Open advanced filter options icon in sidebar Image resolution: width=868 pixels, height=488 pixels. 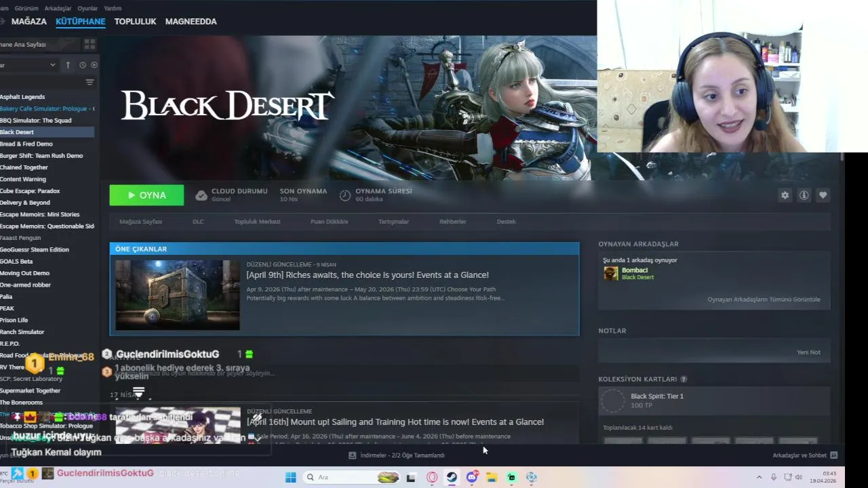[x=90, y=82]
